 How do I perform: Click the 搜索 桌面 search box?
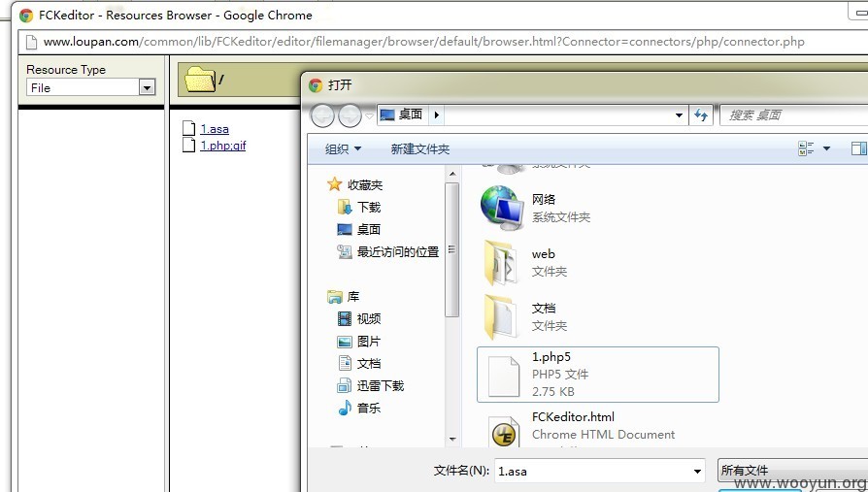[x=794, y=115]
